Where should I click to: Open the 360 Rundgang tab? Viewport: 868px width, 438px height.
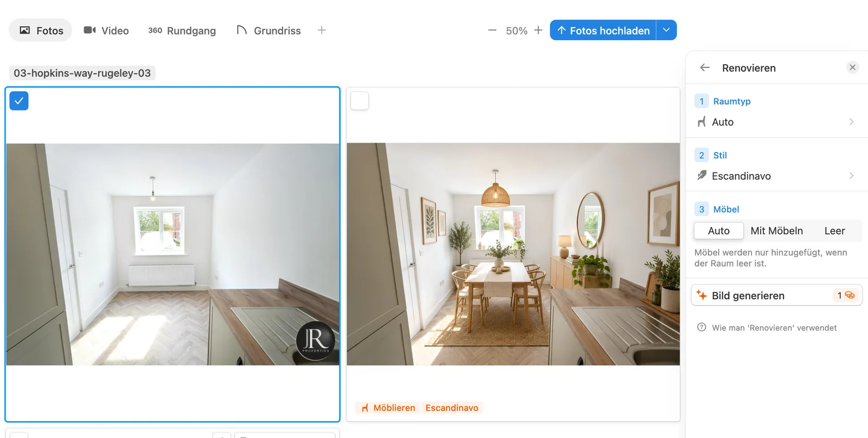pyautogui.click(x=182, y=30)
